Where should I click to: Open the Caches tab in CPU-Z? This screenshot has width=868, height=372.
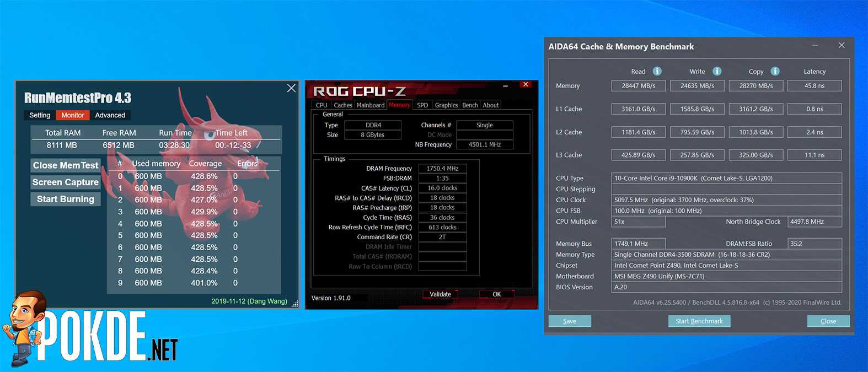342,105
